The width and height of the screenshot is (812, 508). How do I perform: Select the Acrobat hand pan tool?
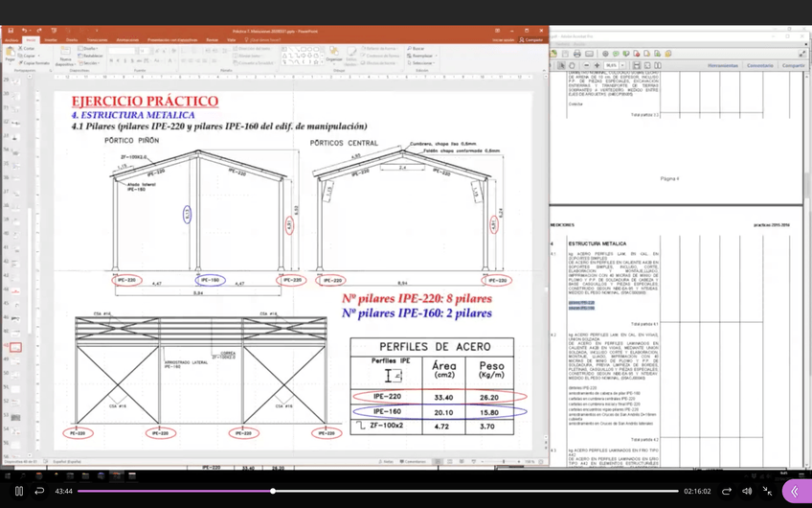(572, 66)
